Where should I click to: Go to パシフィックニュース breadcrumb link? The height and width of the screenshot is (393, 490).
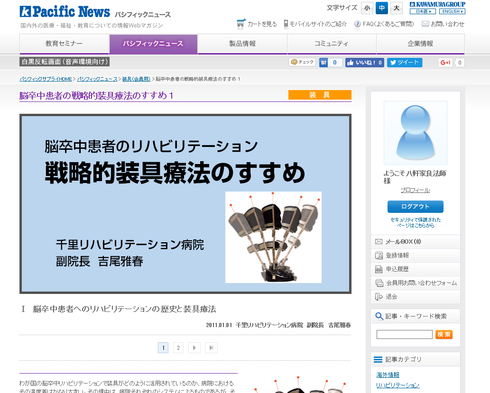point(97,79)
